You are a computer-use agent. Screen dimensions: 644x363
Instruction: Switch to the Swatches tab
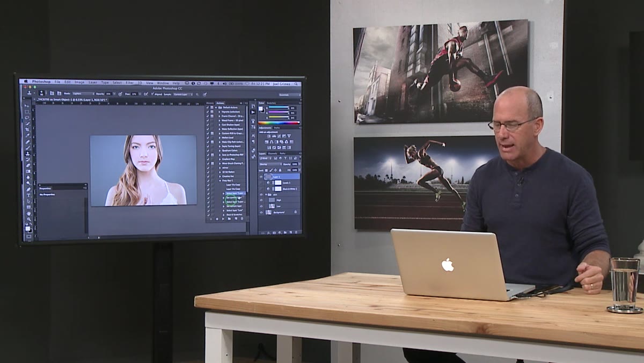click(x=271, y=103)
